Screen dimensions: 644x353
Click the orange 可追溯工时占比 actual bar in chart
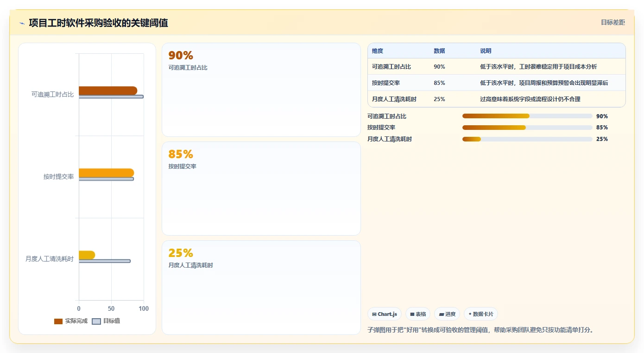(x=108, y=90)
